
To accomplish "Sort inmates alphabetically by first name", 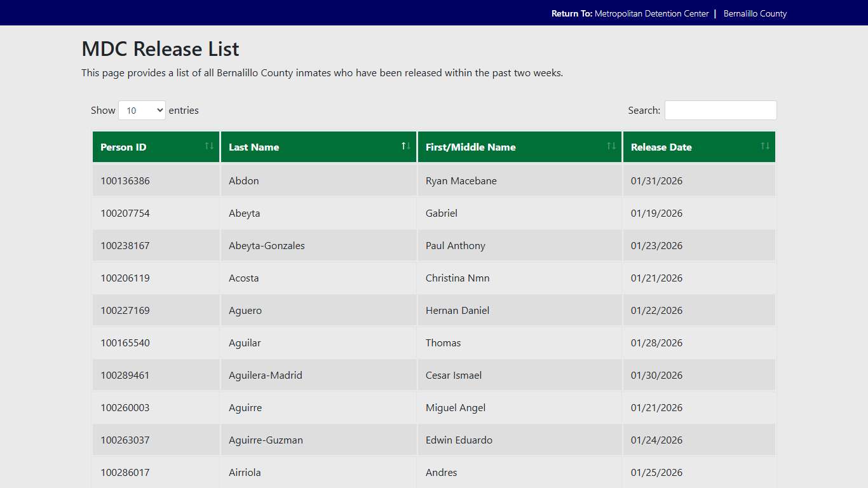I will [611, 146].
